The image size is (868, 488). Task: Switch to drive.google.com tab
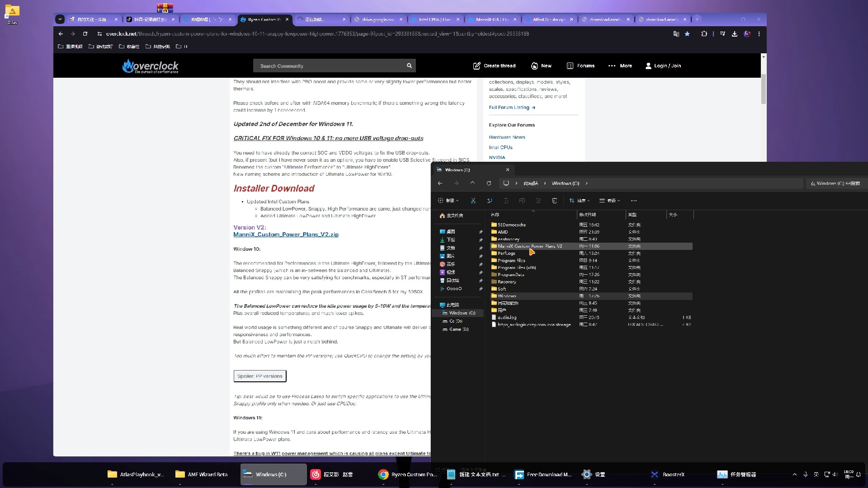[x=377, y=19]
